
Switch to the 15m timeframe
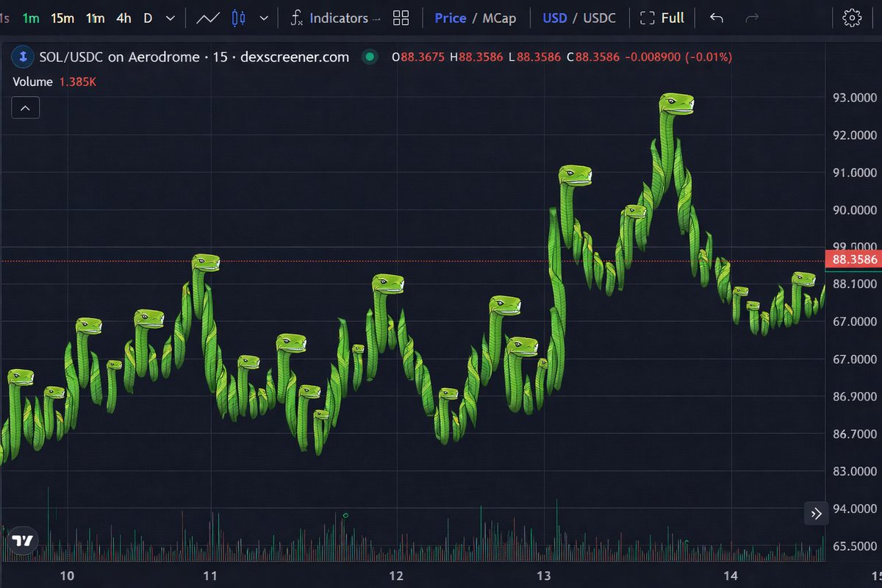click(62, 18)
